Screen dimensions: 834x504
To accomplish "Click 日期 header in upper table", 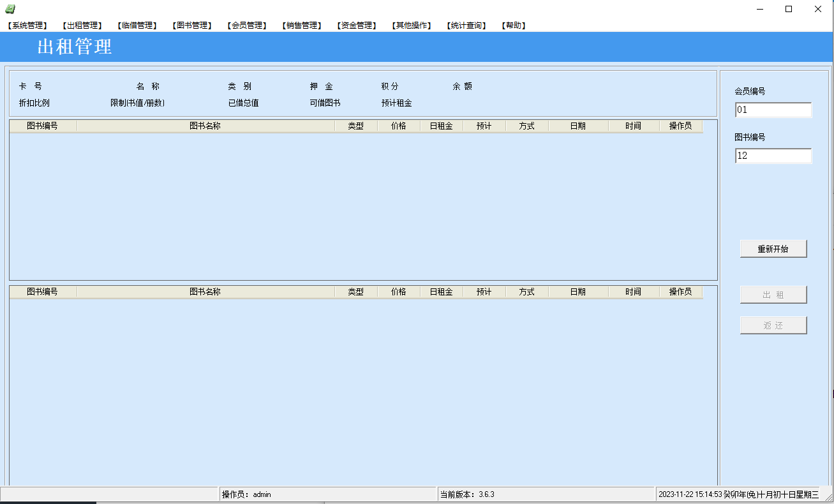I will pos(578,126).
